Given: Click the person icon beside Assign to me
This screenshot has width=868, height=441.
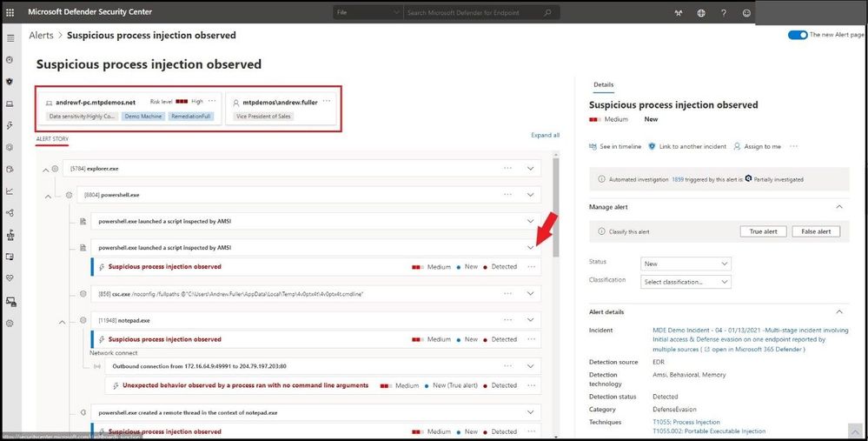Looking at the screenshot, I should coord(737,146).
